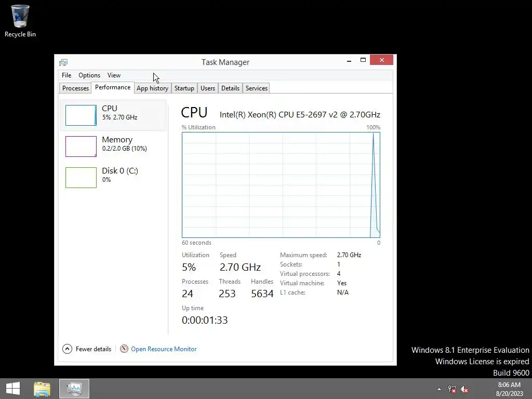Maximize the Task Manager window

(x=363, y=60)
